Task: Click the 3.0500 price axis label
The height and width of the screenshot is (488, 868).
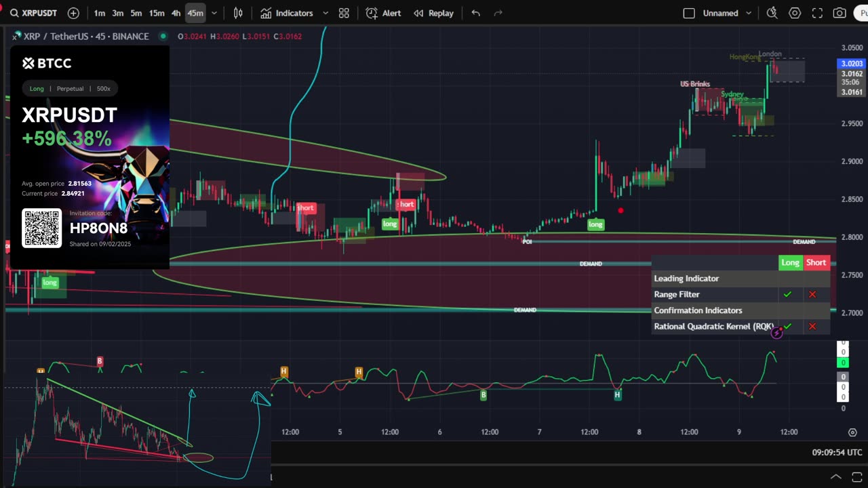Action: click(x=852, y=47)
